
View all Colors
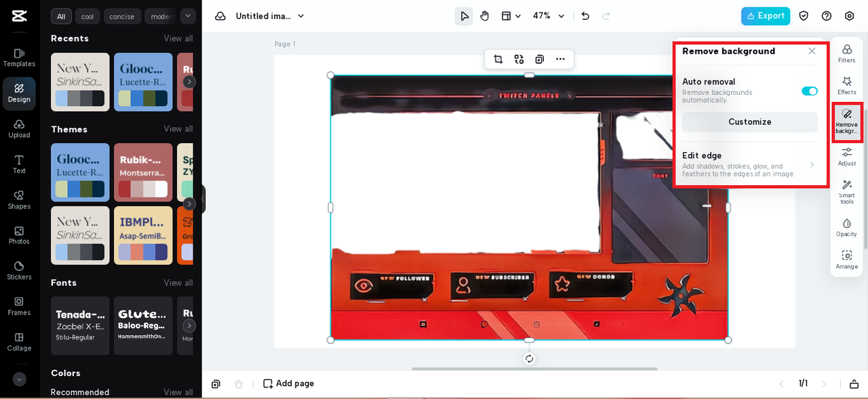(178, 392)
